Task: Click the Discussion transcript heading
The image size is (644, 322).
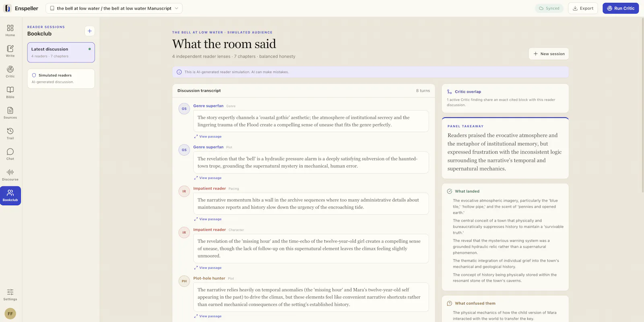Action: (x=199, y=91)
